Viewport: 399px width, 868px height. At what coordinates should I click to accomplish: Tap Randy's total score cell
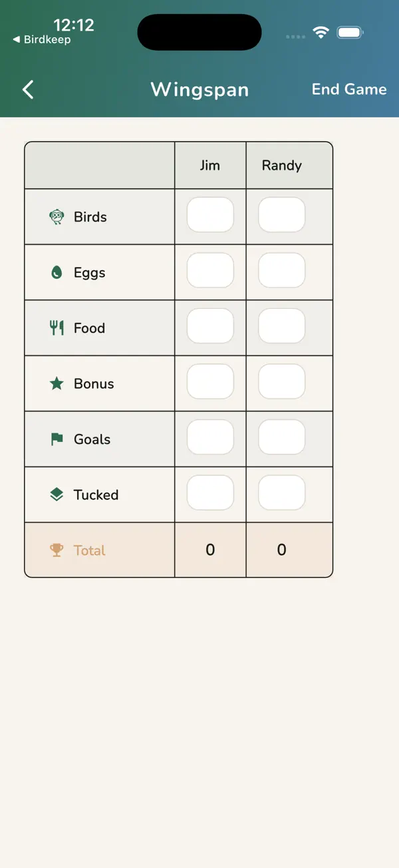(282, 550)
